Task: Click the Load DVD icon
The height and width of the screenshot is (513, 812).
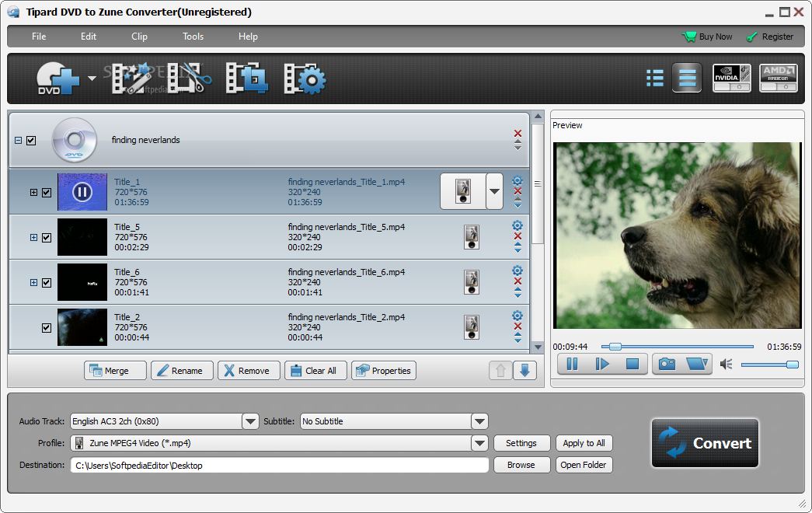Action: [x=58, y=79]
